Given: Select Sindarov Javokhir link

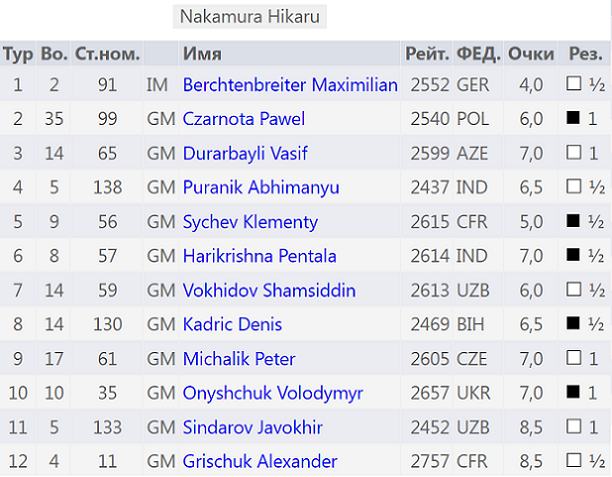Looking at the screenshot, I should (x=252, y=427).
